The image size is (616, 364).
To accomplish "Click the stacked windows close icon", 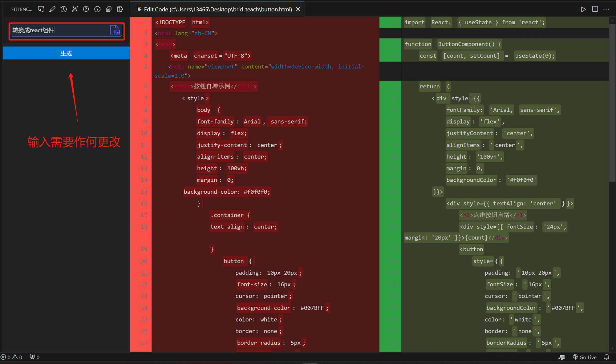I will [109, 9].
